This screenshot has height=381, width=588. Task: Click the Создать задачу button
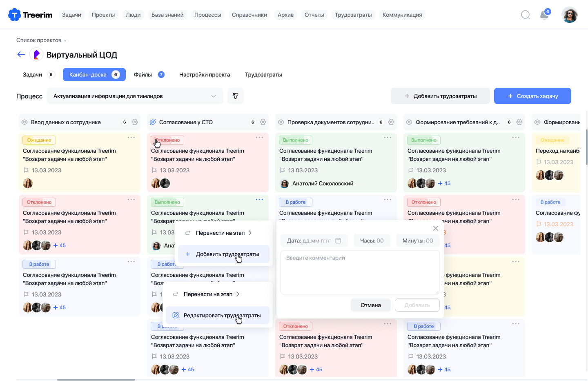coord(532,96)
